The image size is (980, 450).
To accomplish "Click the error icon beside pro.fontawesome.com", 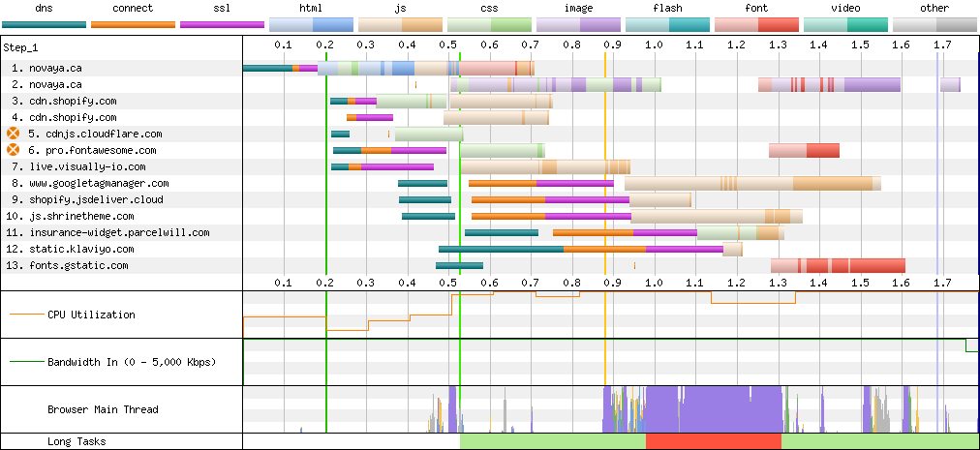I will (x=14, y=150).
